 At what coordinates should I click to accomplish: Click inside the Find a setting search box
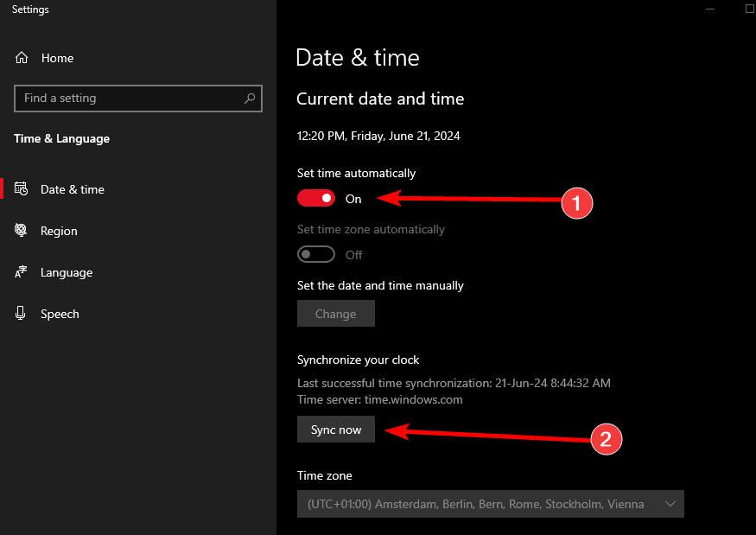click(130, 98)
